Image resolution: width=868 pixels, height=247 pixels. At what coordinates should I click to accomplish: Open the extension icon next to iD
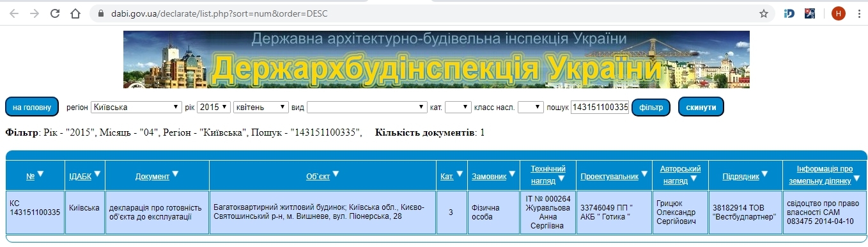tap(810, 13)
